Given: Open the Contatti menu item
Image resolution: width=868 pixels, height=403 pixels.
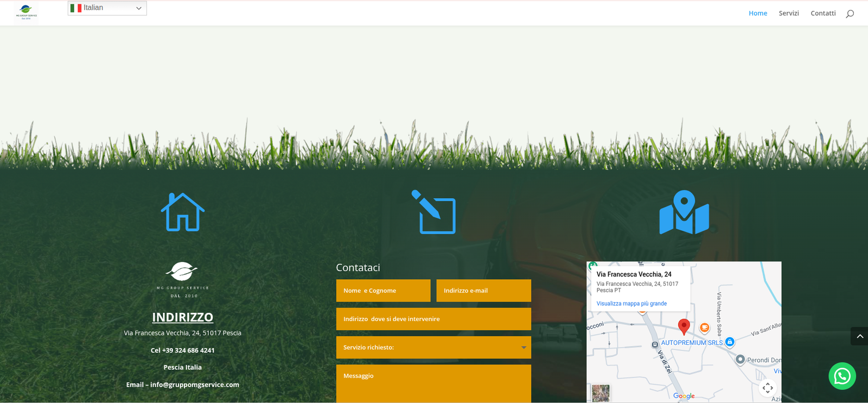Looking at the screenshot, I should 822,14.
